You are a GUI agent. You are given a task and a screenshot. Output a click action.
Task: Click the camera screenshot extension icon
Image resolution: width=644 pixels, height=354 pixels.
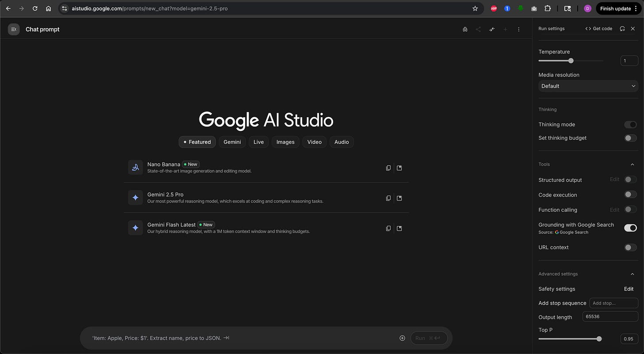pos(534,8)
